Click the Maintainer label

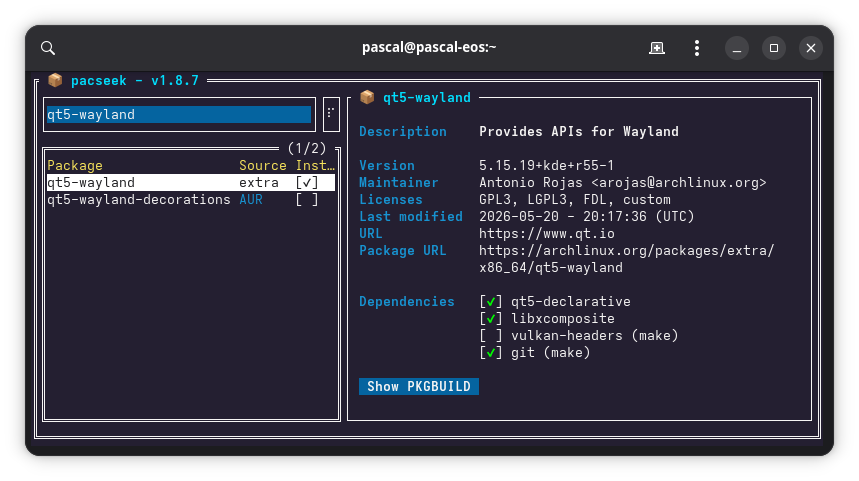coord(399,182)
